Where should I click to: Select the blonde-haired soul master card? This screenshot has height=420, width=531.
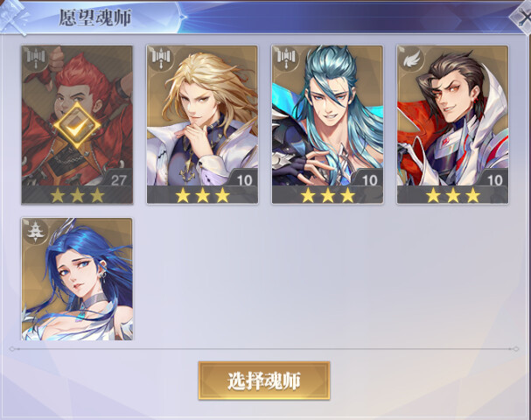202,124
